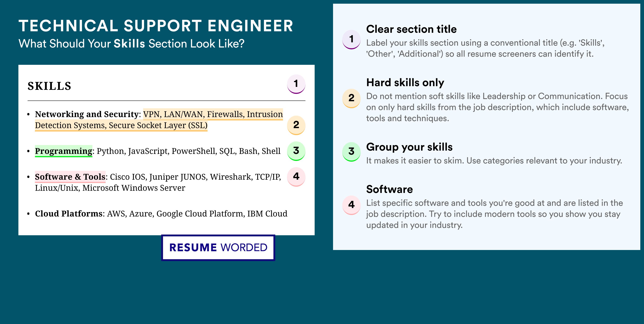Click purple badge 1 beside SKILLS heading
This screenshot has width=644, height=324.
[296, 84]
